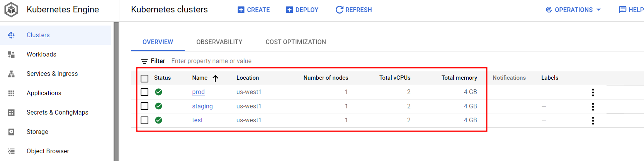Click the Services & Ingress sidebar icon
The height and width of the screenshot is (161, 644).
click(11, 74)
